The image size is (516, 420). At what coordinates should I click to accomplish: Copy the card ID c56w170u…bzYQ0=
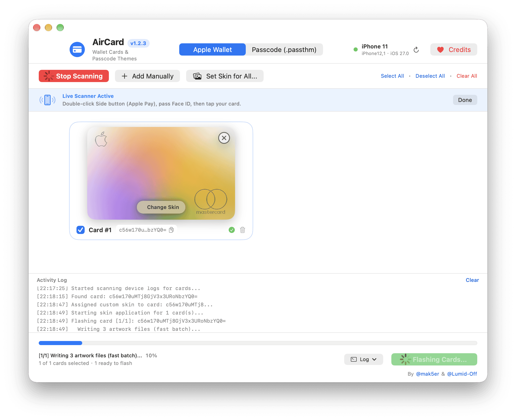[x=172, y=230]
